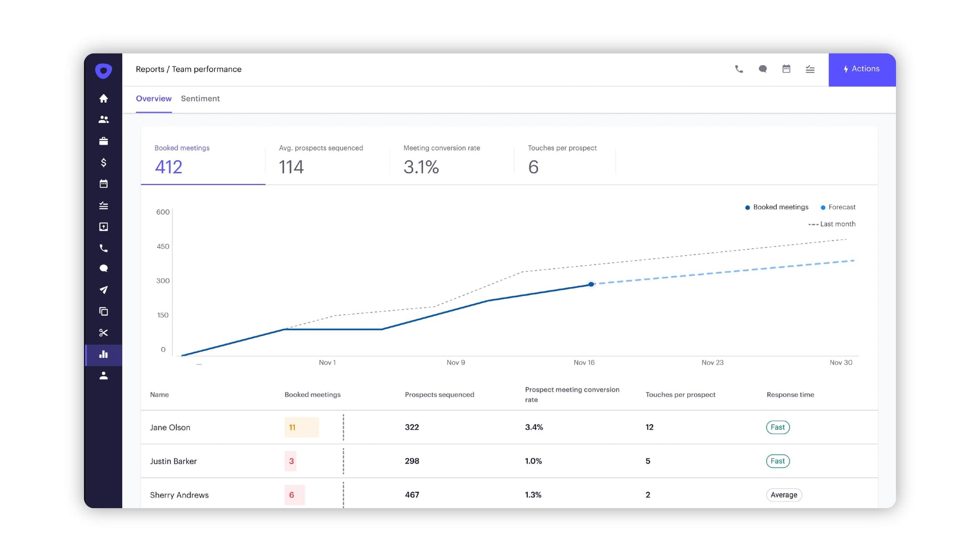Select the Overview tab
Screen dimensions: 980x560
154,99
